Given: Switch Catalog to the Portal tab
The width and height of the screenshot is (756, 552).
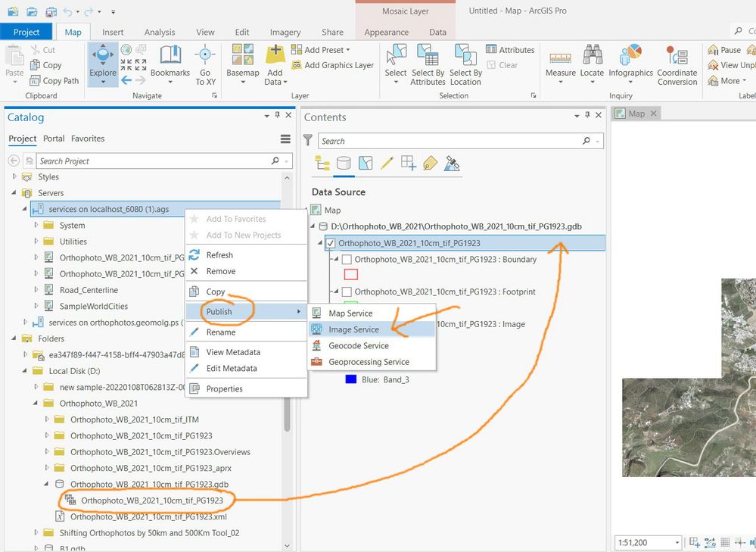Looking at the screenshot, I should pyautogui.click(x=54, y=139).
